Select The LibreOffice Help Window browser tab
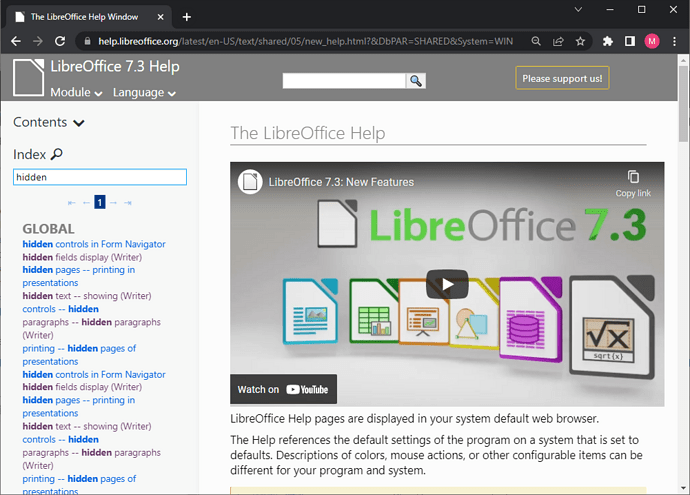This screenshot has width=690, height=495. pyautogui.click(x=89, y=17)
